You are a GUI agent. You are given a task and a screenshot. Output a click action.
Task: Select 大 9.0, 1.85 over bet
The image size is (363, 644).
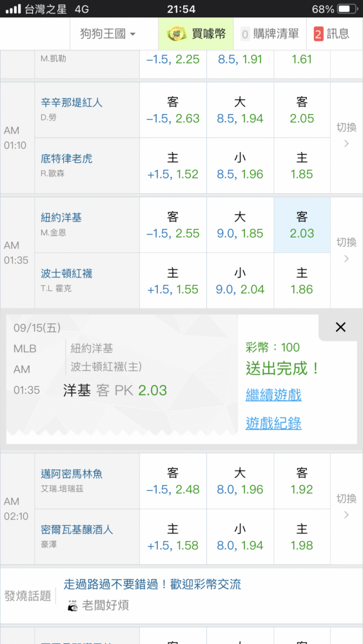[240, 225]
